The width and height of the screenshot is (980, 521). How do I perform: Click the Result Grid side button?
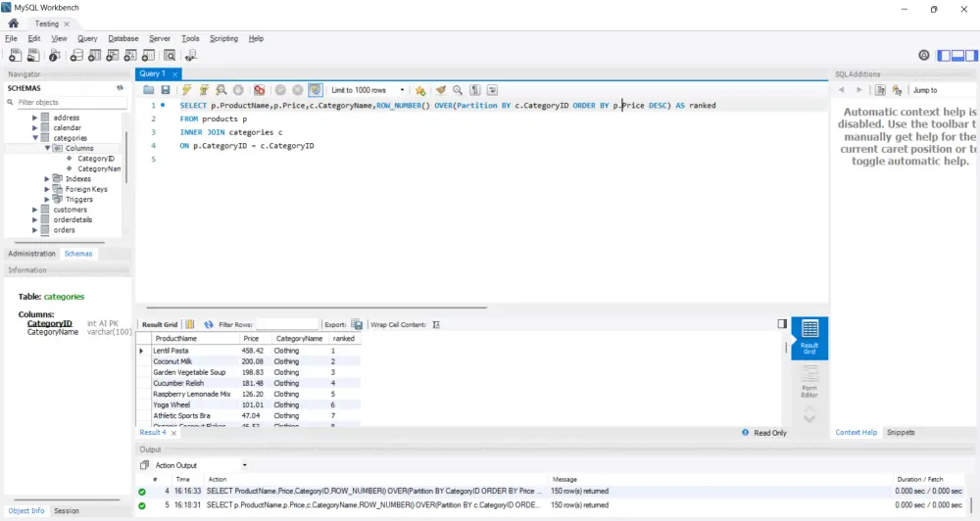point(809,338)
